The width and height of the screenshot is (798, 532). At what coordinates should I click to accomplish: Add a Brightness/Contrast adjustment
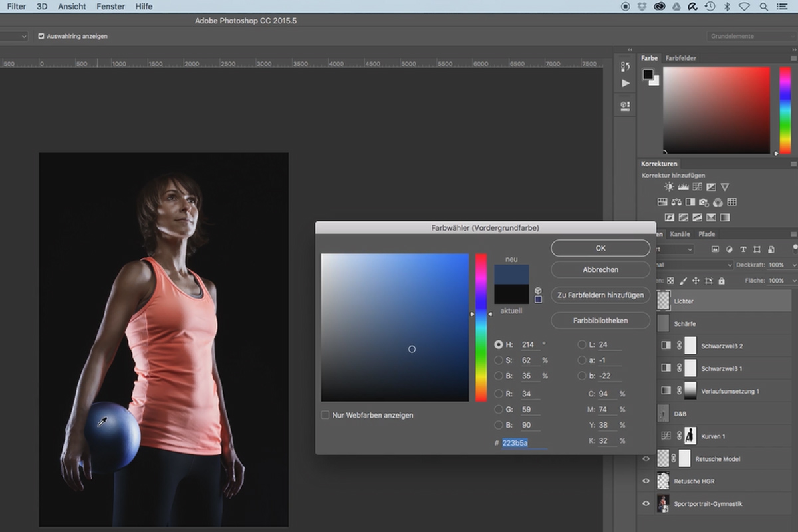point(669,187)
